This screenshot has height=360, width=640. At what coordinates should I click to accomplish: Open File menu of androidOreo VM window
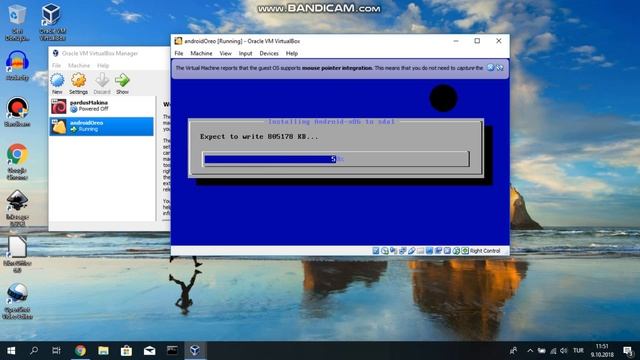coord(179,53)
